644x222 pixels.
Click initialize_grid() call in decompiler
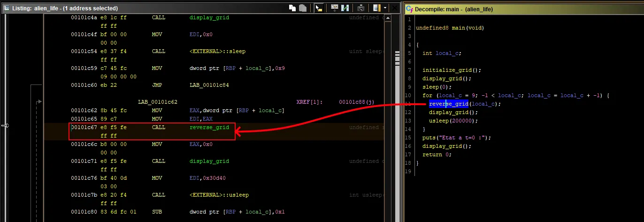click(x=452, y=70)
